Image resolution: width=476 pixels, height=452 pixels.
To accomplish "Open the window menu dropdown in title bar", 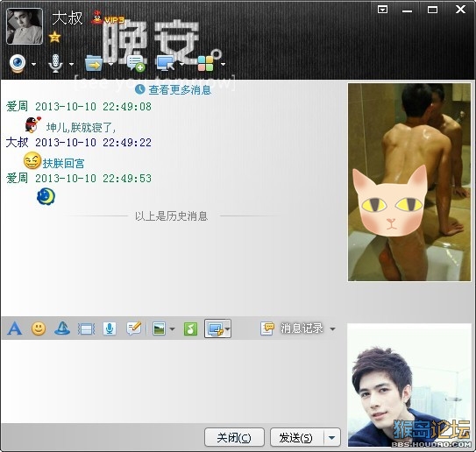I will click(x=382, y=10).
